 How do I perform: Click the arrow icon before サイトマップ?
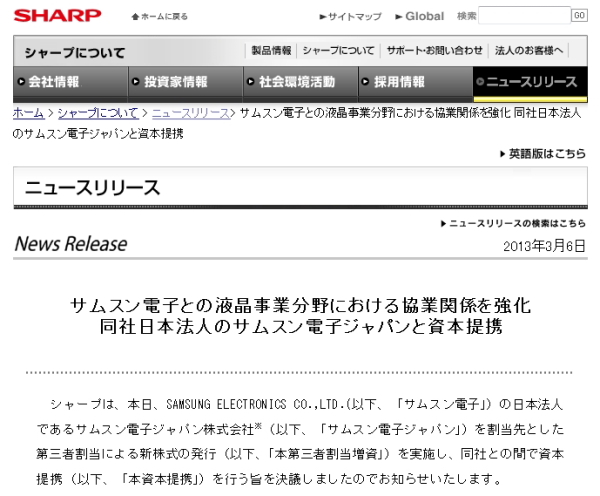[x=323, y=17]
